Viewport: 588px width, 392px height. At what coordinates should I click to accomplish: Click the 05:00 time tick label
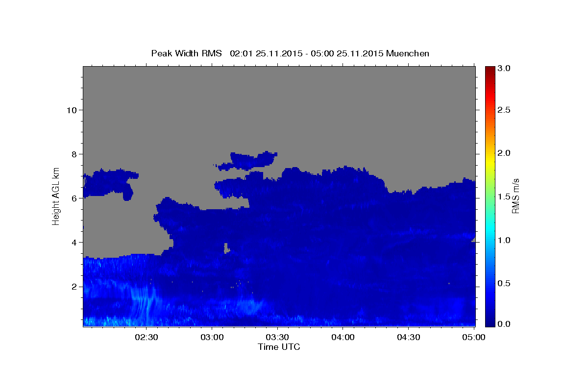473,337
